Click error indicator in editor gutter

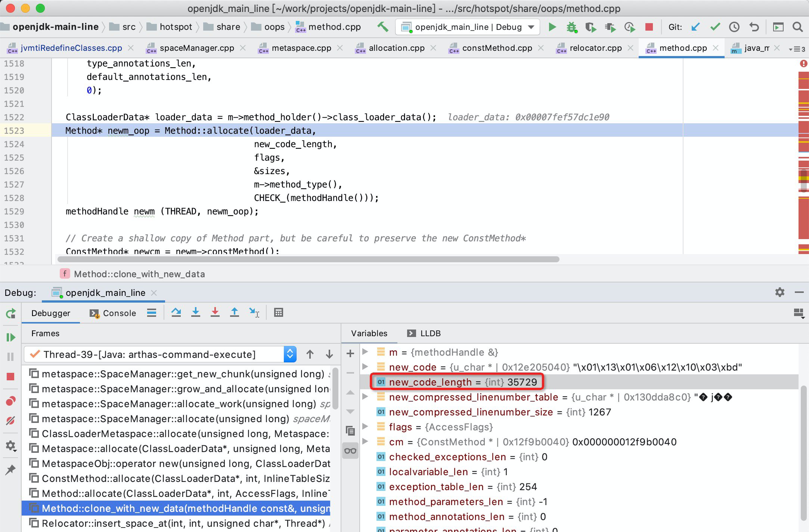point(804,64)
